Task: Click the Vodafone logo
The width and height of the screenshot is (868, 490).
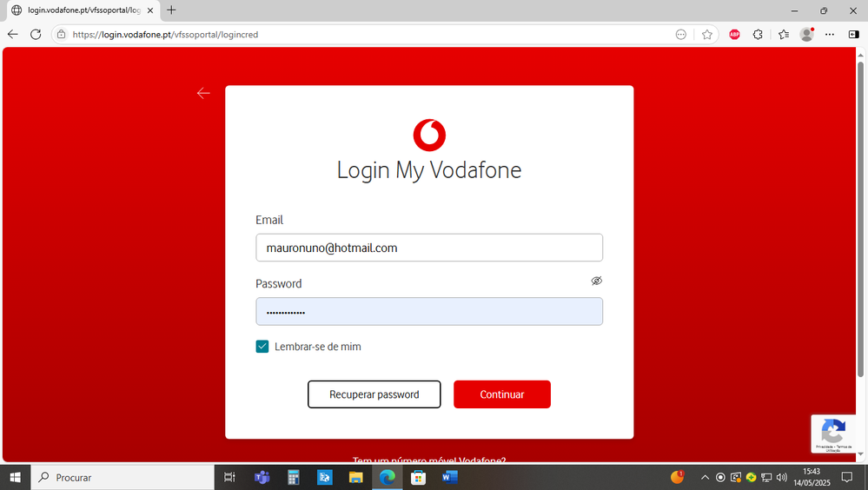Action: 429,135
